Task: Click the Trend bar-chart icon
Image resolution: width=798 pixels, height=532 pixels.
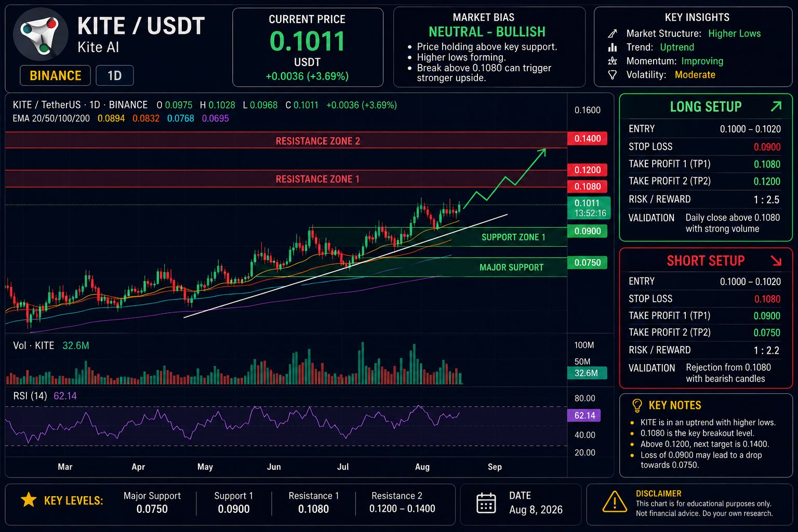Action: point(613,47)
